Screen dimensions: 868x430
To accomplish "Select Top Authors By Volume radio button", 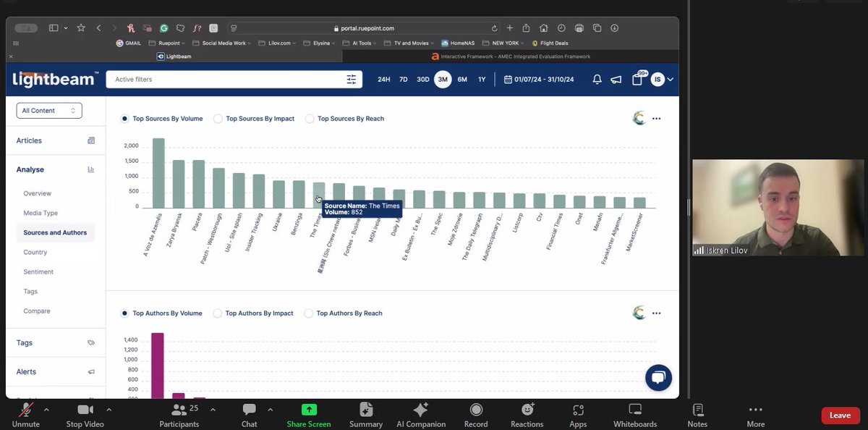I will click(x=125, y=313).
